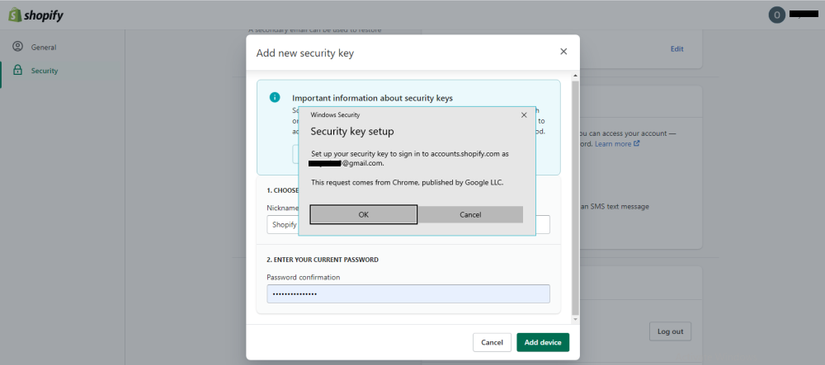Click the Log out button
This screenshot has height=365, width=825.
point(670,331)
